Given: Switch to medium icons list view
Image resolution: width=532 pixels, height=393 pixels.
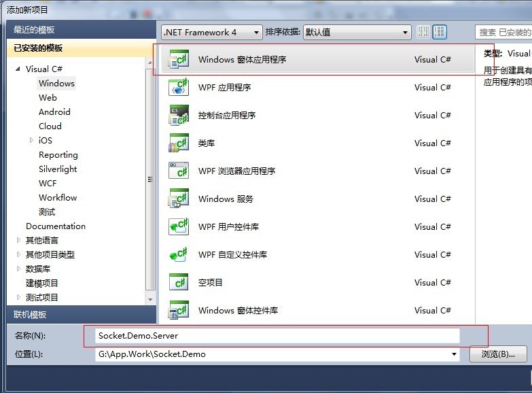Looking at the screenshot, I should point(440,32).
